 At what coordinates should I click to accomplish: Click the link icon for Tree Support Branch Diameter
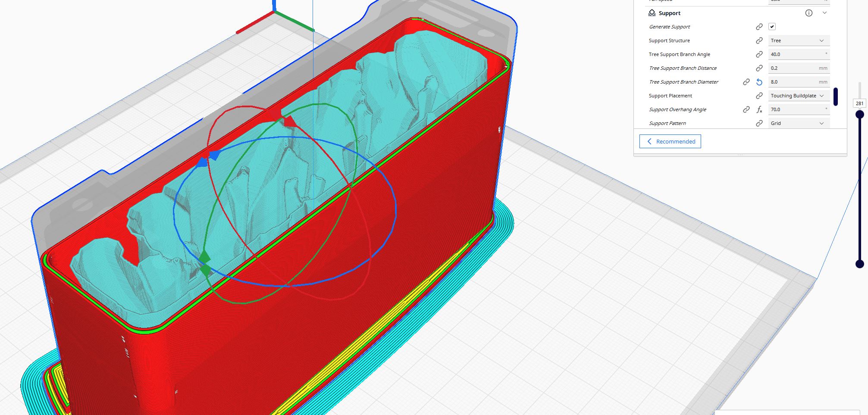pyautogui.click(x=746, y=82)
